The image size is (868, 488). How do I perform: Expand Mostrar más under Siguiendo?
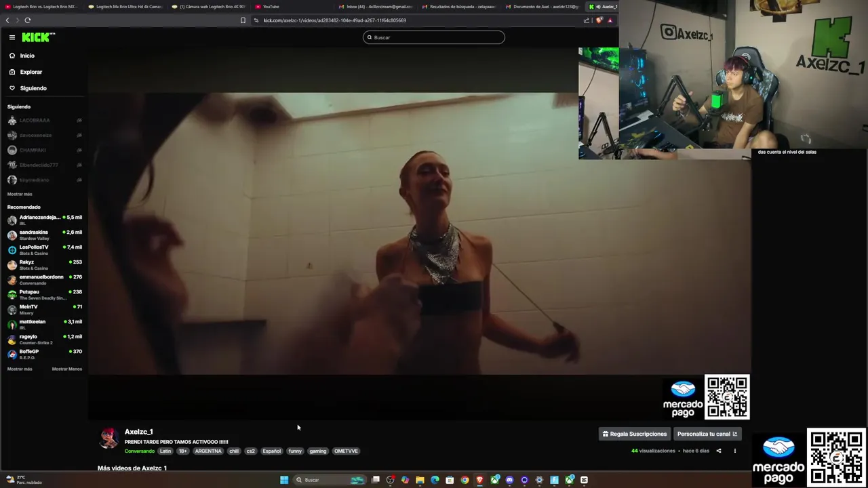(20, 194)
